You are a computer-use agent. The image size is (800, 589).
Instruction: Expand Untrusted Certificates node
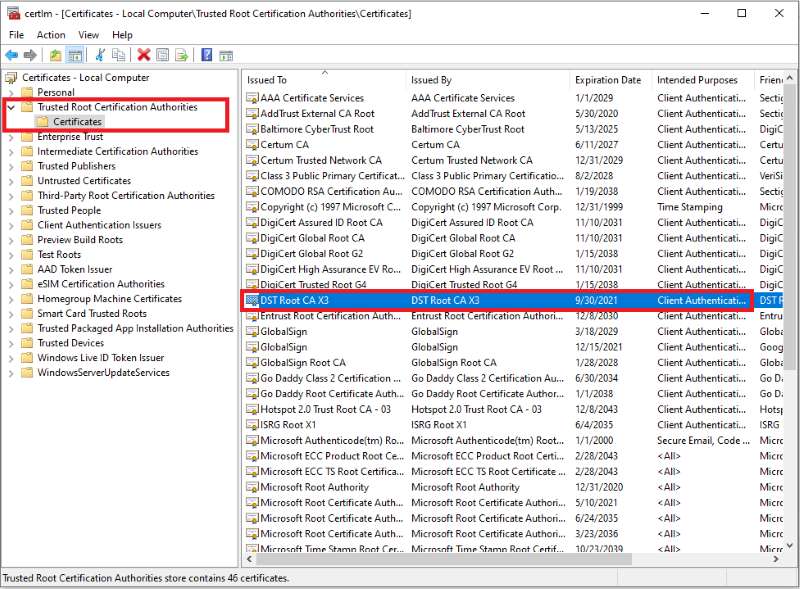click(11, 181)
